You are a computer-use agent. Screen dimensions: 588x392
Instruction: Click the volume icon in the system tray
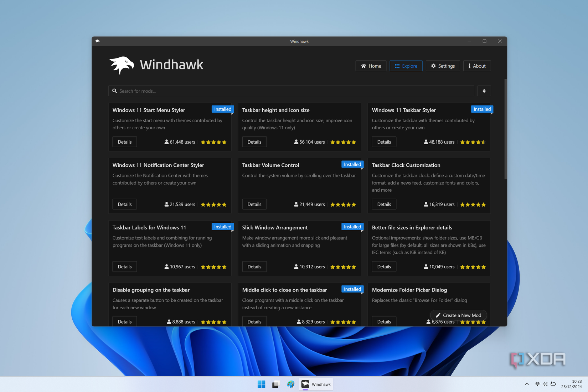coord(545,384)
